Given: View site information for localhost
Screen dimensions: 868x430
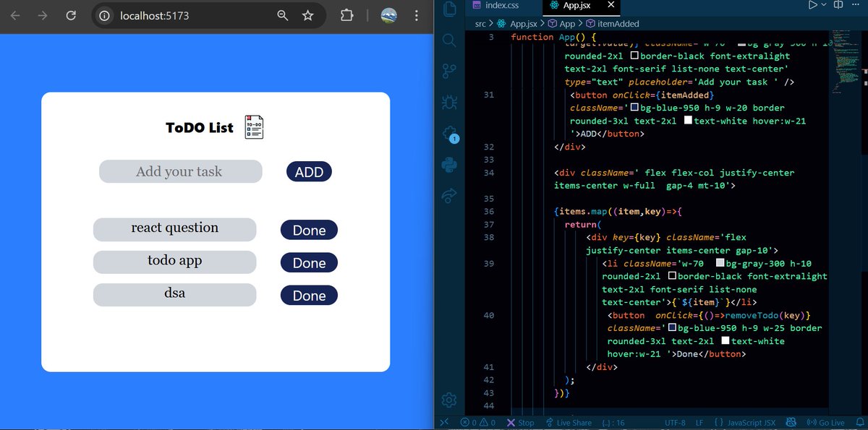Looking at the screenshot, I should (x=106, y=15).
